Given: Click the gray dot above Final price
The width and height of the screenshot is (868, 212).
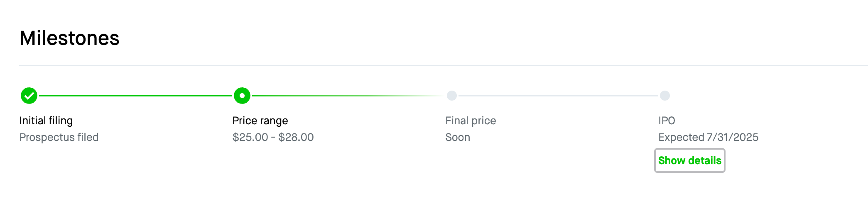Looking at the screenshot, I should pyautogui.click(x=452, y=96).
